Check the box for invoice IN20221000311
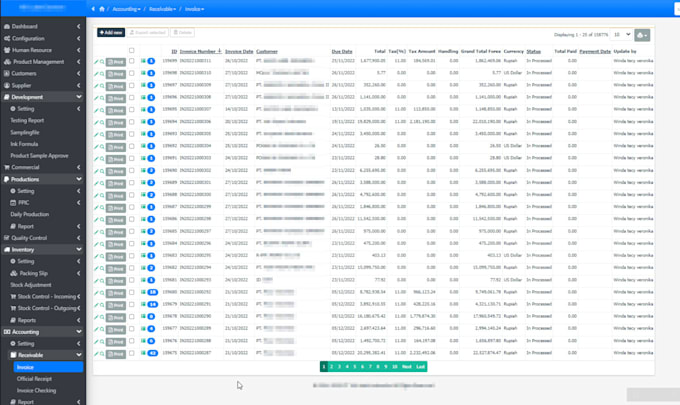The width and height of the screenshot is (680, 405). coord(131,61)
